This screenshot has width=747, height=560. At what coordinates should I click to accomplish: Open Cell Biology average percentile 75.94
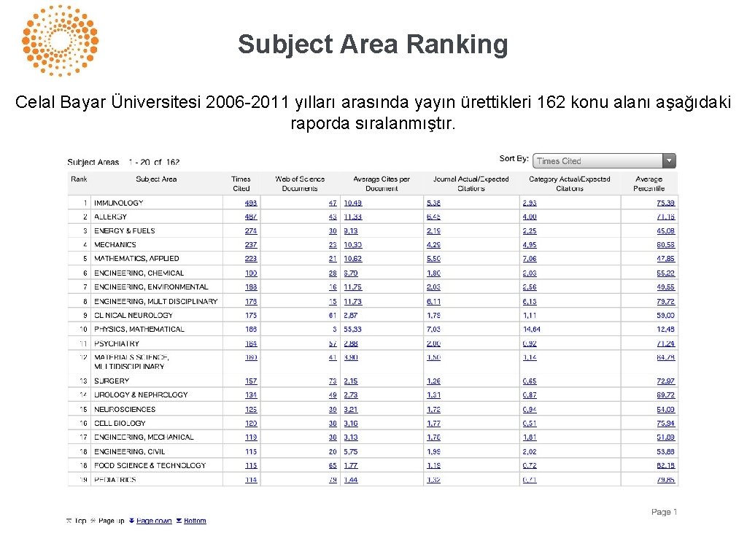point(665,424)
